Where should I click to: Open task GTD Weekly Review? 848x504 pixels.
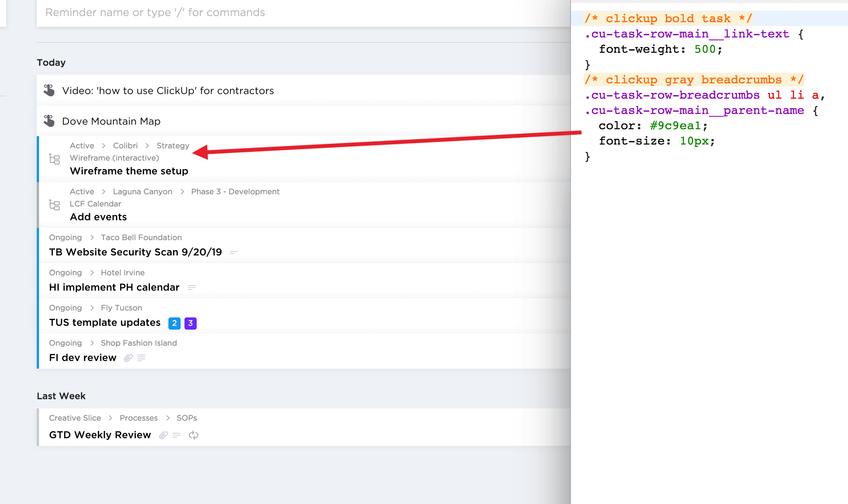coord(100,435)
